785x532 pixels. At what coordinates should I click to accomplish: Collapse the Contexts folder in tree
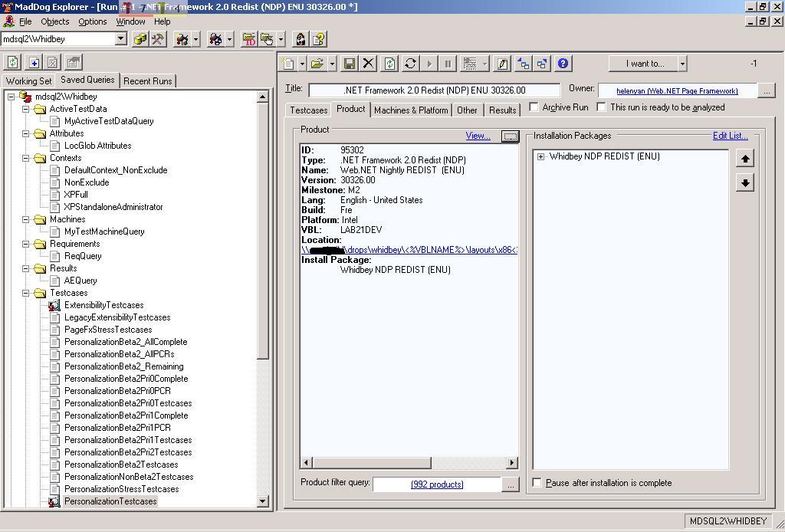click(x=26, y=158)
